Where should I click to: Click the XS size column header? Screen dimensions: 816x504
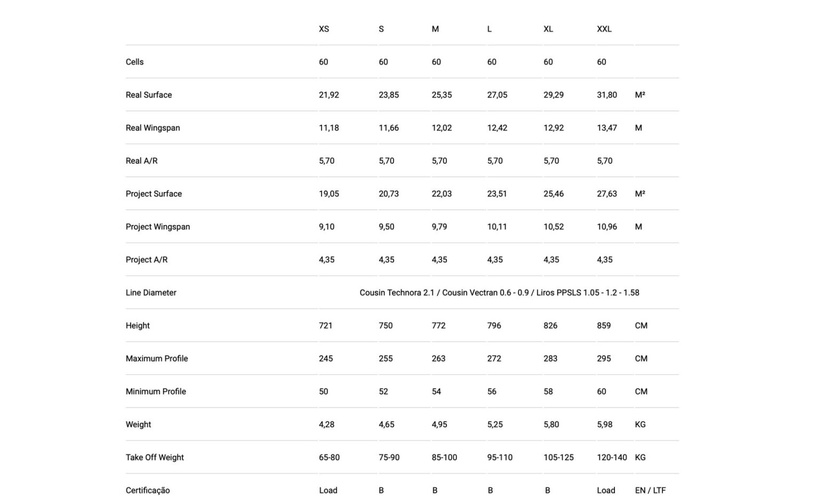(x=324, y=29)
